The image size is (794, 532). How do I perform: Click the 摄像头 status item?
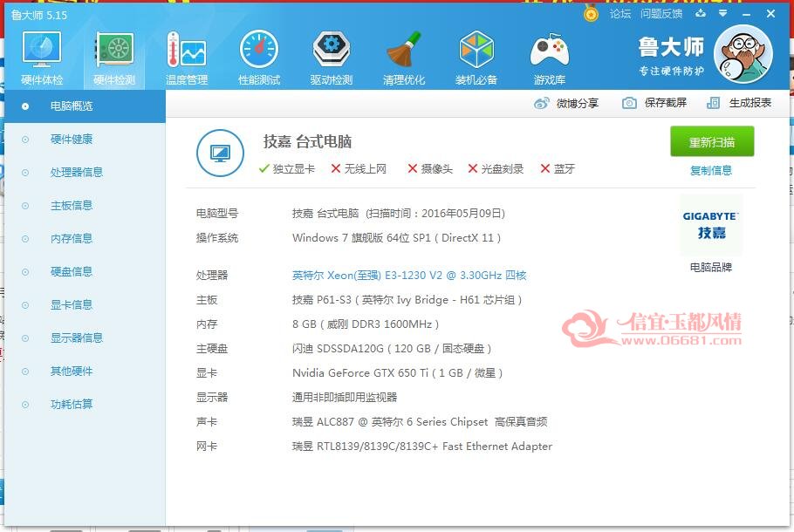430,169
